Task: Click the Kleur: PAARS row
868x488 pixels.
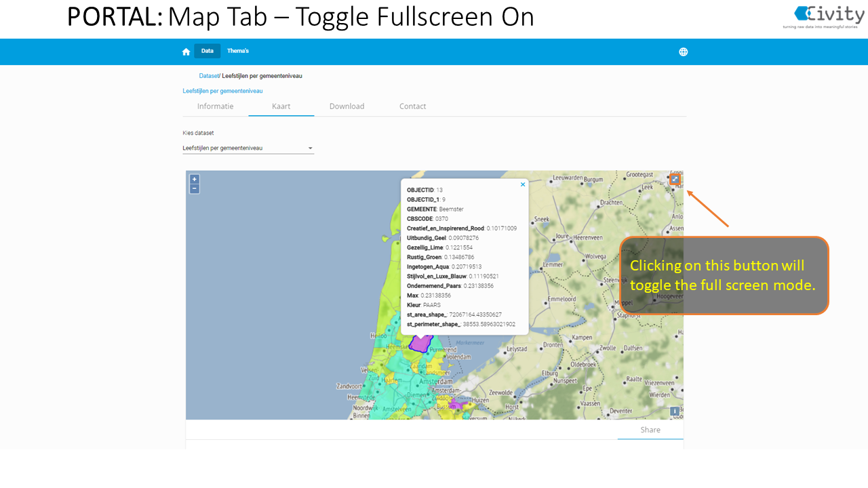Action: pyautogui.click(x=424, y=305)
